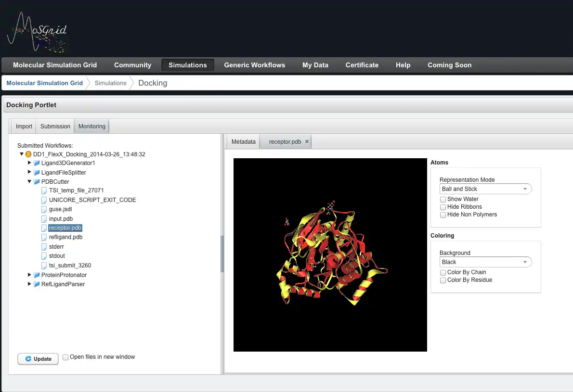This screenshot has width=573, height=392.
Task: Click the Ligand3DGenerator1 folder icon
Action: click(37, 163)
